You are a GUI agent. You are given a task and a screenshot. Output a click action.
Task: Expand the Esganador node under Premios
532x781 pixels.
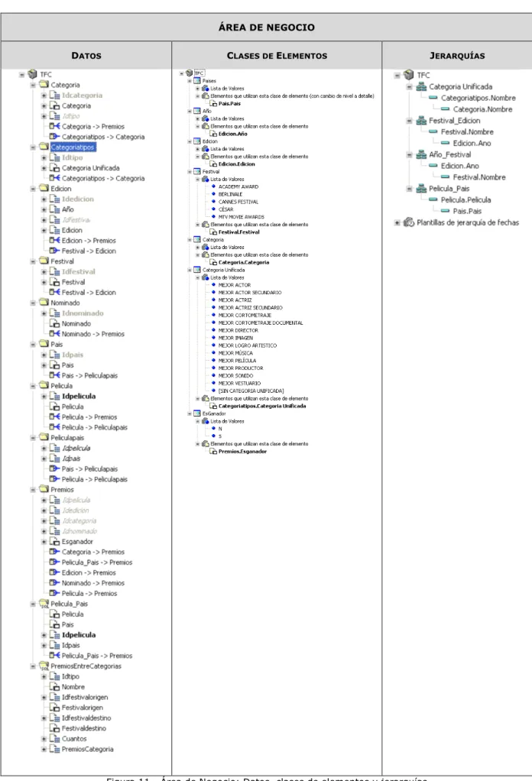pos(44,542)
